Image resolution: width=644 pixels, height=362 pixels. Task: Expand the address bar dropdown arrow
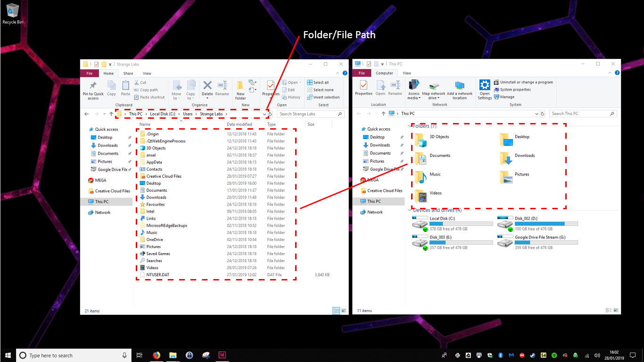pos(264,114)
